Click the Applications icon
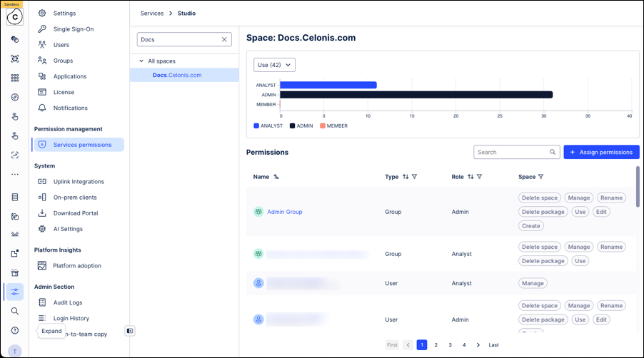Viewport: 644px width, 358px height. 42,76
